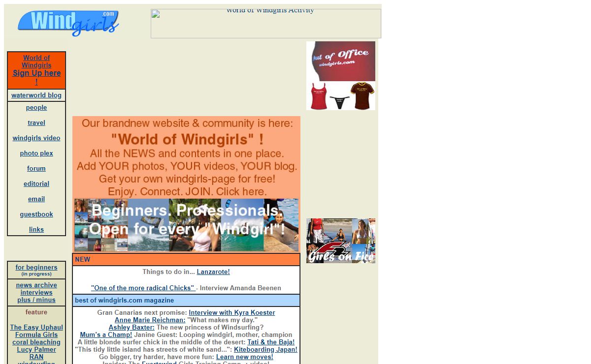Open the waterworld blog
Screen dimensions: 591x364
click(36, 95)
